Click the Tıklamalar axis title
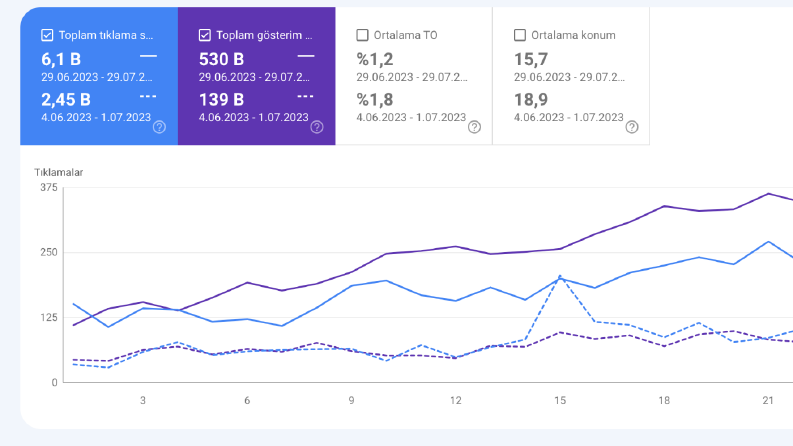The image size is (793, 446). (59, 172)
